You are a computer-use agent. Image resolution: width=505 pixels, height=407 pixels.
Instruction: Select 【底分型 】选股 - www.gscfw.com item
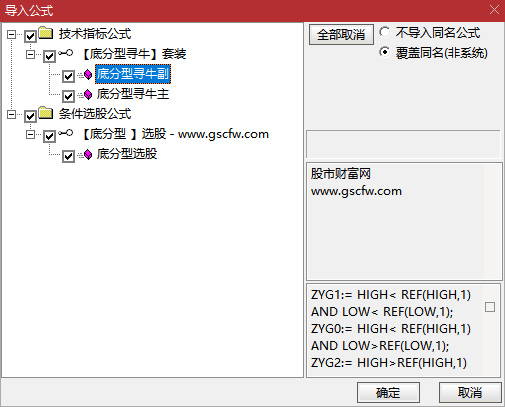click(175, 134)
